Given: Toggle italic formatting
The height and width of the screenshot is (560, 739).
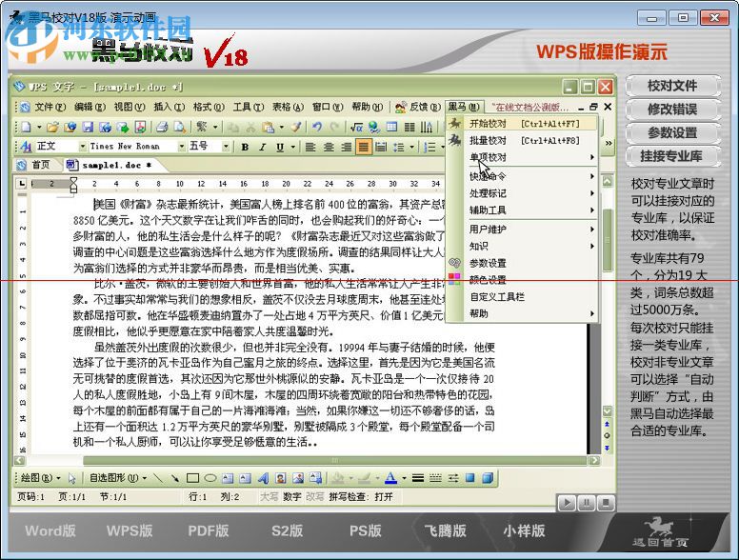Looking at the screenshot, I should point(263,147).
